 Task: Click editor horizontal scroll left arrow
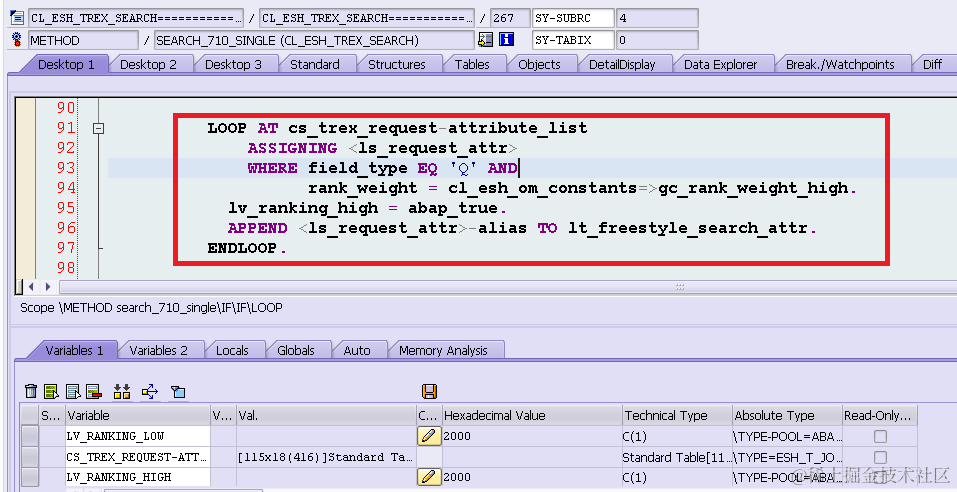pyautogui.click(x=31, y=286)
